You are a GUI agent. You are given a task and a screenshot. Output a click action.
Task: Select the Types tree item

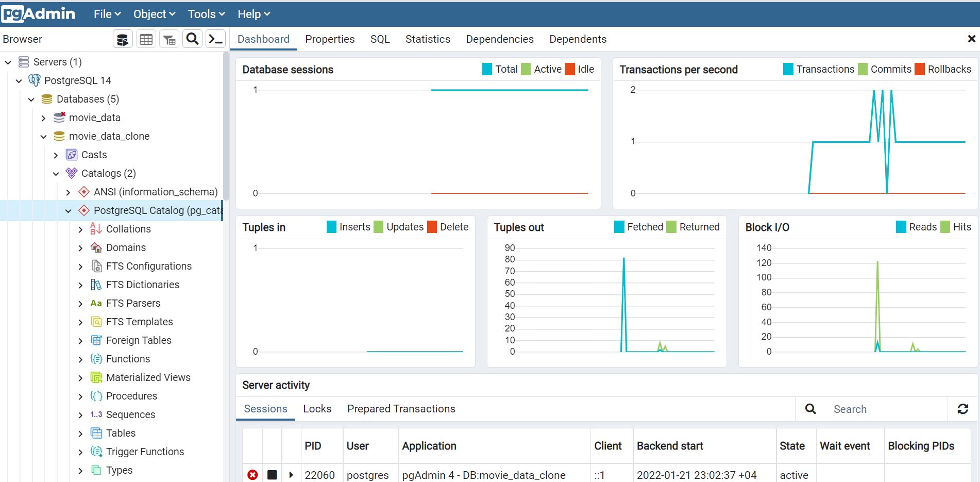pos(119,470)
